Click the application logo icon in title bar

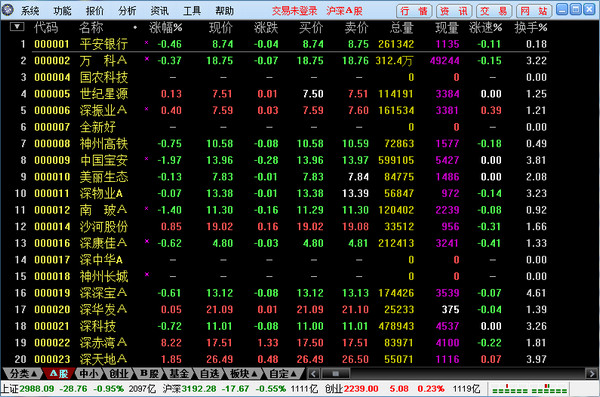click(8, 10)
